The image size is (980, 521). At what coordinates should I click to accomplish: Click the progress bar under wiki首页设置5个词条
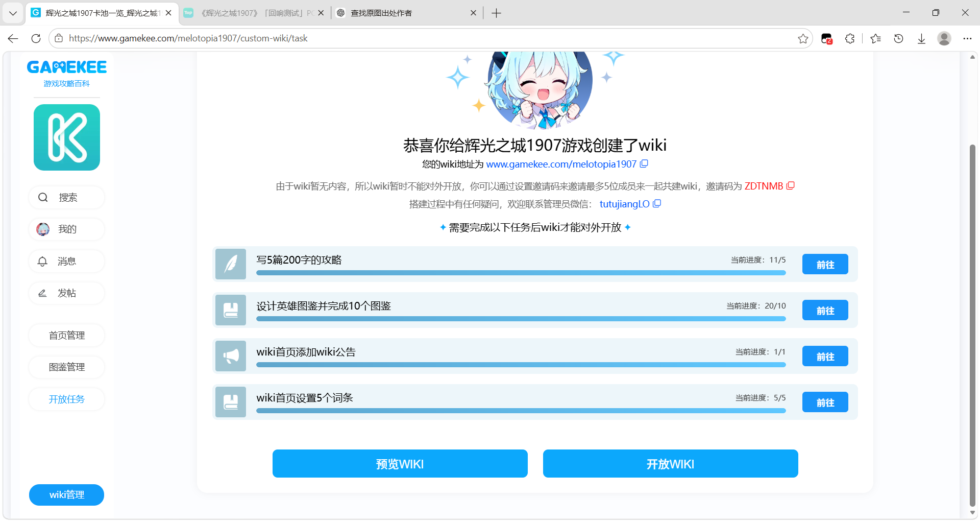[521, 411]
